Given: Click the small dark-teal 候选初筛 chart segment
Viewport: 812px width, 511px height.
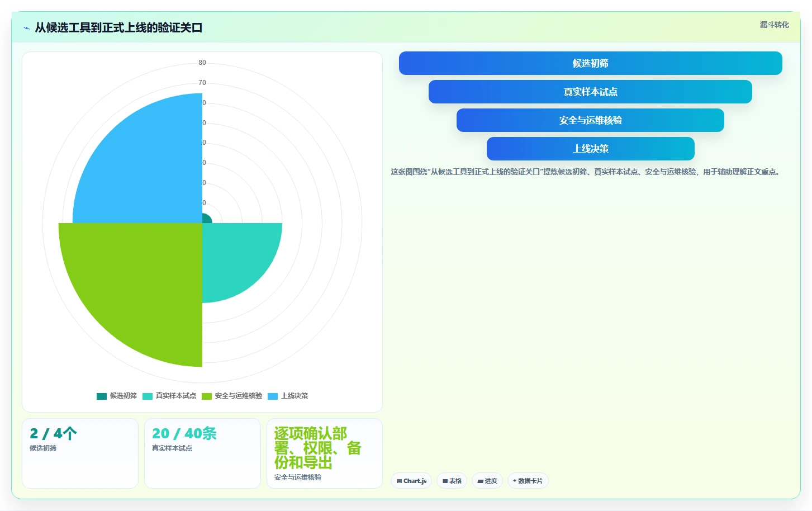Looking at the screenshot, I should (206, 219).
